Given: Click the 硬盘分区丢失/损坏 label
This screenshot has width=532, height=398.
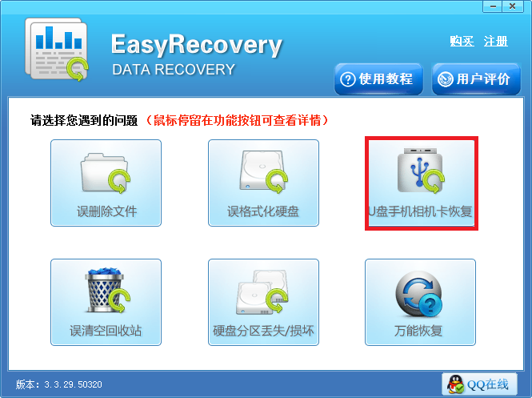Looking at the screenshot, I should [263, 331].
